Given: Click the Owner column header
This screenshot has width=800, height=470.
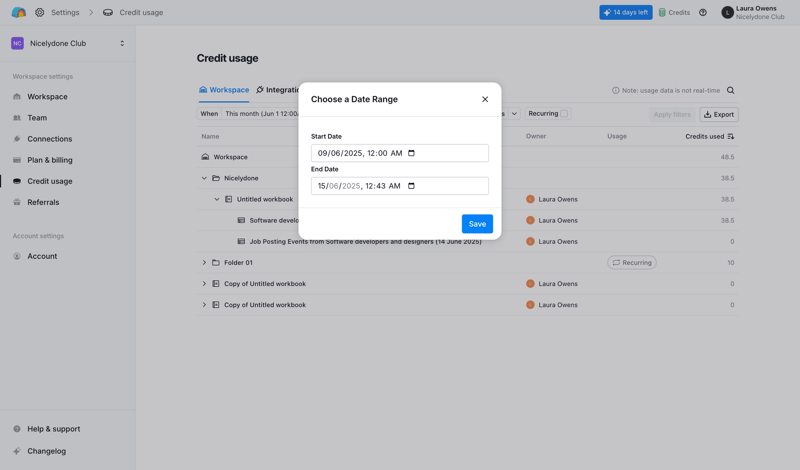Looking at the screenshot, I should [536, 136].
